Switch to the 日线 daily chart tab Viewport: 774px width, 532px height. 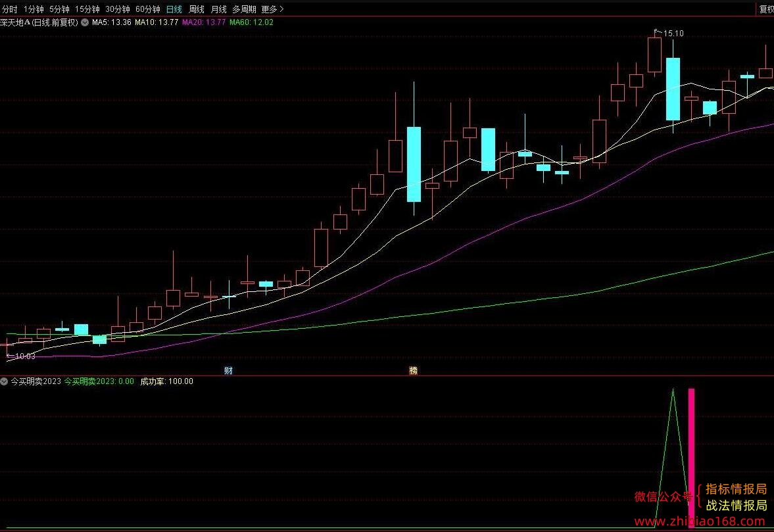(174, 9)
